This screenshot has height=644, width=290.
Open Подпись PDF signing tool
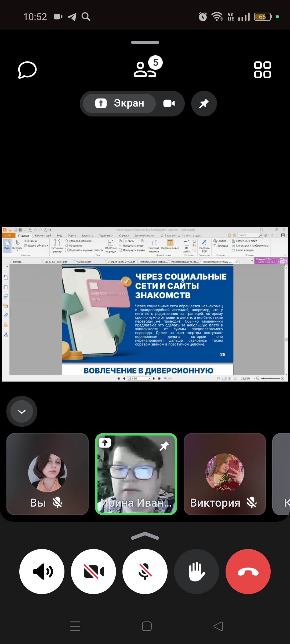[204, 246]
